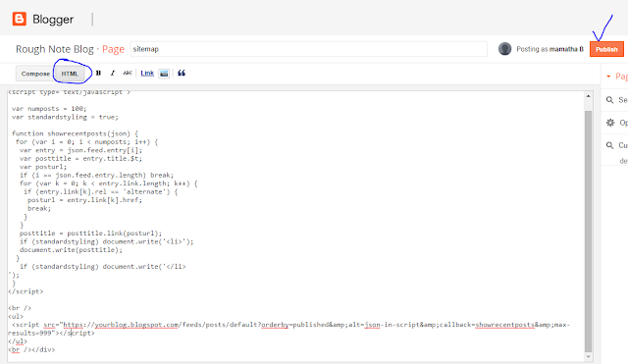The height and width of the screenshot is (364, 628).
Task: Click the scrollbar up arrow
Action: click(588, 96)
